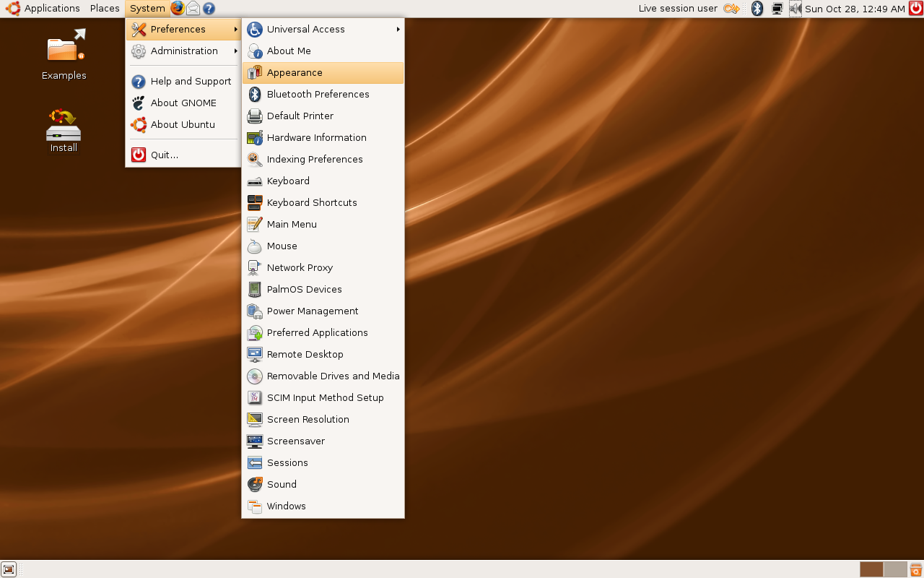Choose About Ubuntu
924x578 pixels.
(183, 124)
